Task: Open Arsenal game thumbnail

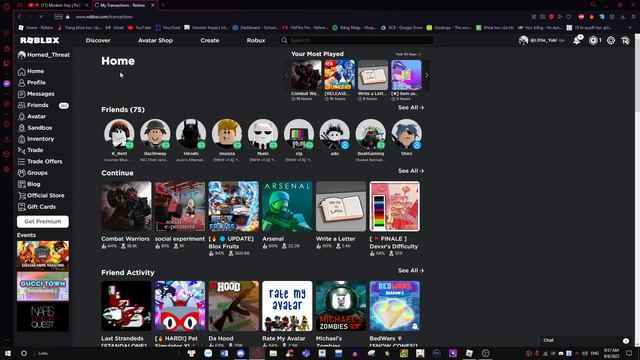Action: click(x=287, y=207)
